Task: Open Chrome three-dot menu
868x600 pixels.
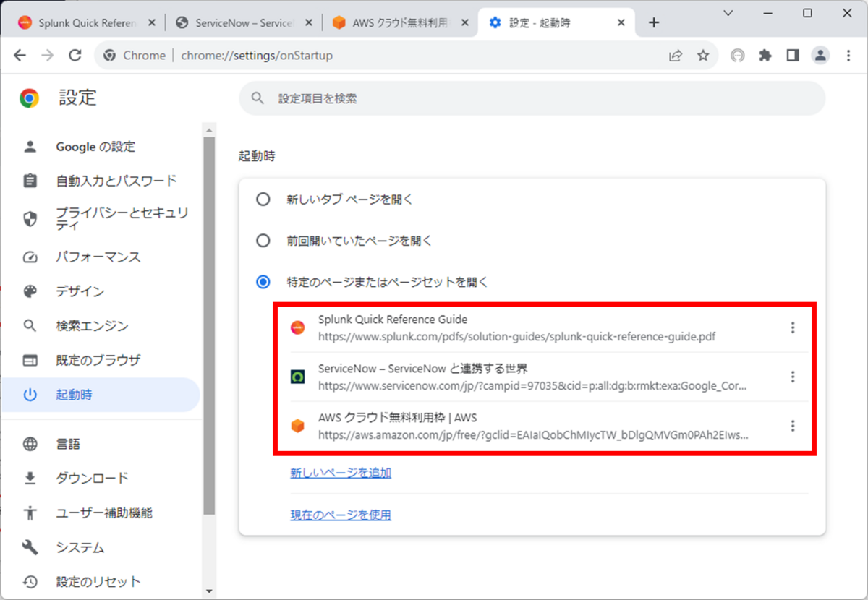Action: click(x=848, y=56)
